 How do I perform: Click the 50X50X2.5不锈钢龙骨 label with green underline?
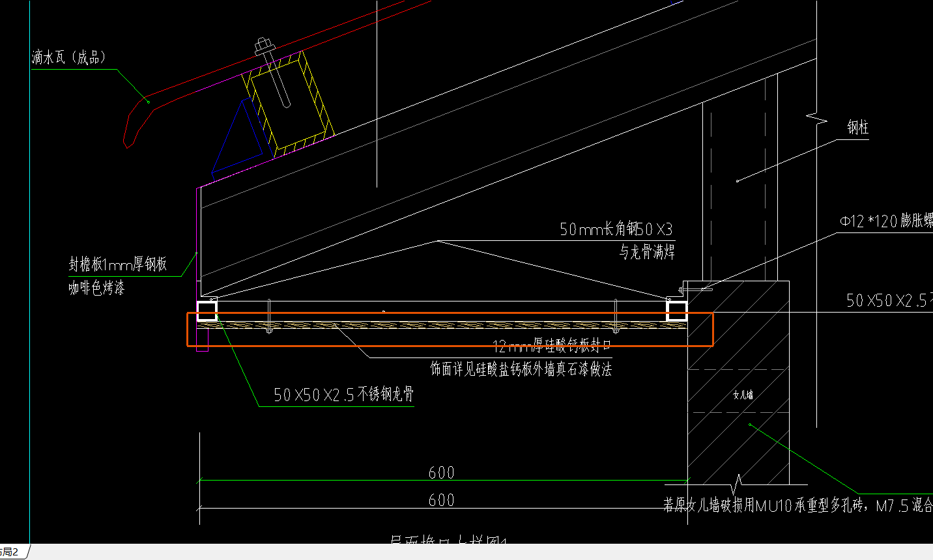pos(343,394)
